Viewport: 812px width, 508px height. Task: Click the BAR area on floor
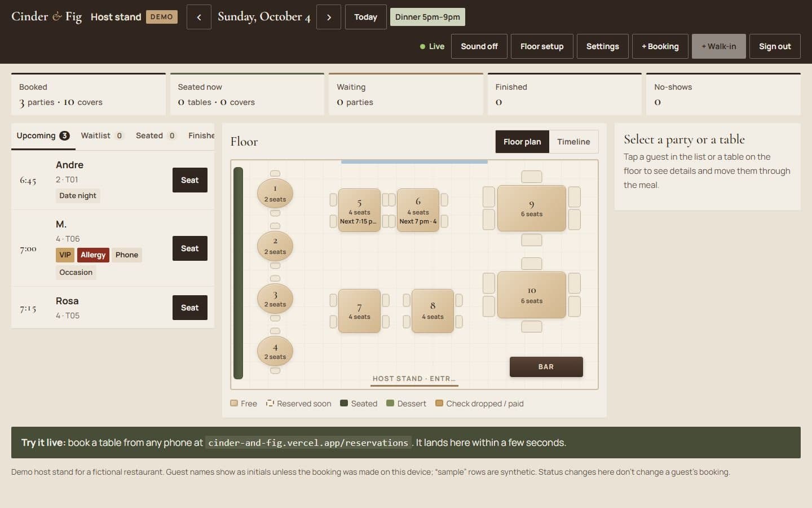point(546,367)
